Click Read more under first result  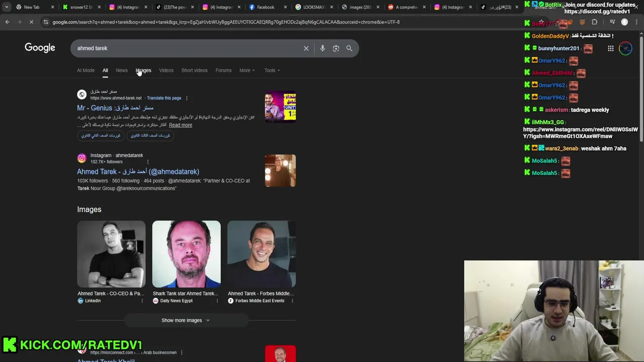(181, 125)
